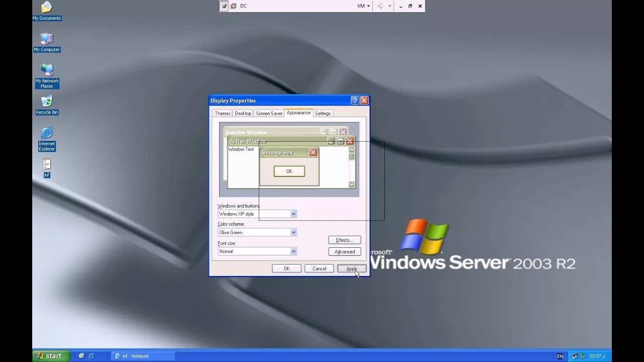Minimize the VM console toolbar

pyautogui.click(x=400, y=6)
